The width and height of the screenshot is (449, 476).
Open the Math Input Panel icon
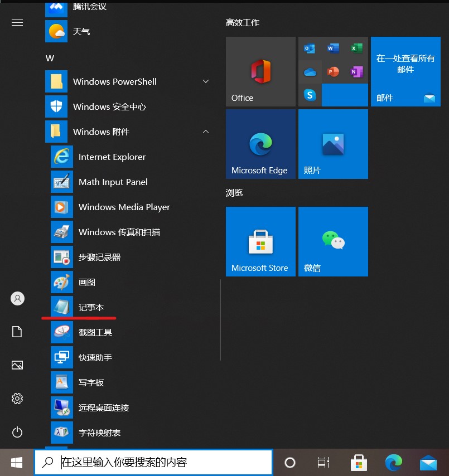click(62, 182)
